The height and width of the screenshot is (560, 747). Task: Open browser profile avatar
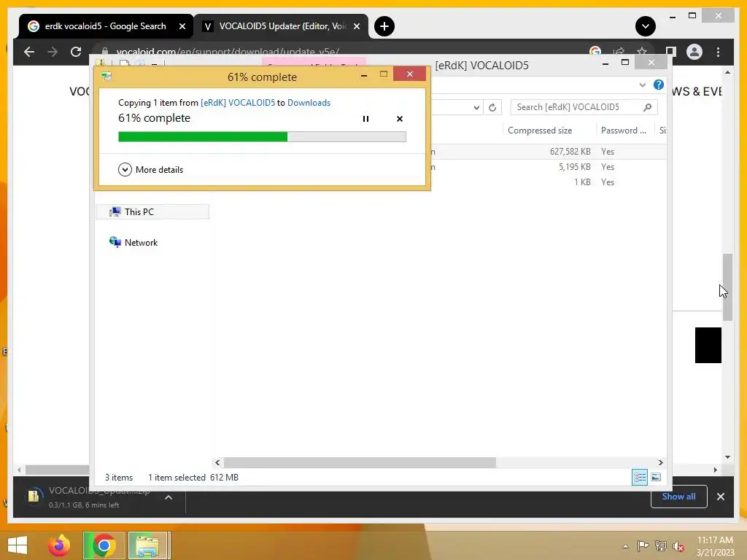point(694,52)
